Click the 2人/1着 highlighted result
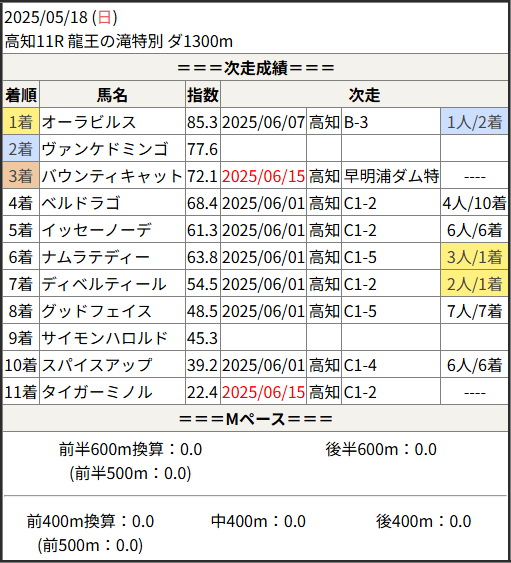Screen dimensions: 511x563 (x=474, y=284)
